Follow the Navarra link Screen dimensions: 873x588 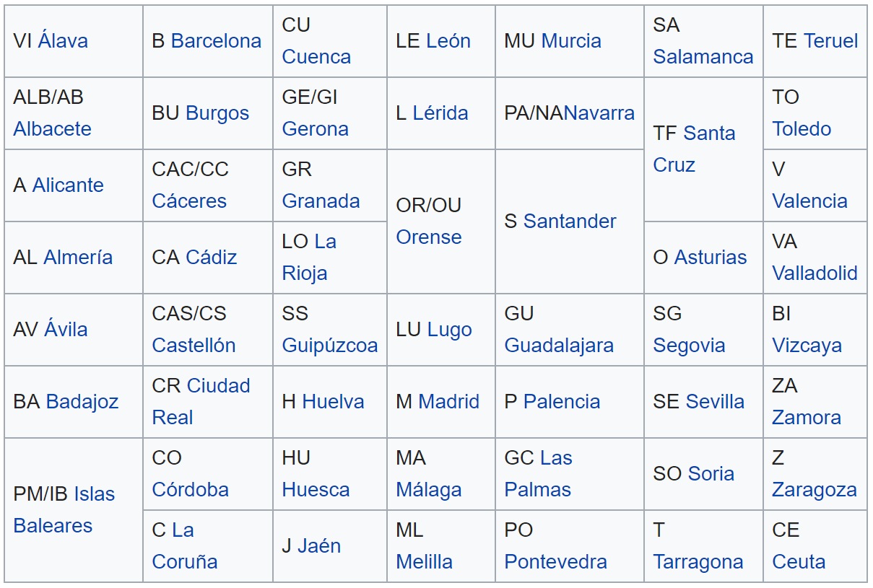(599, 113)
